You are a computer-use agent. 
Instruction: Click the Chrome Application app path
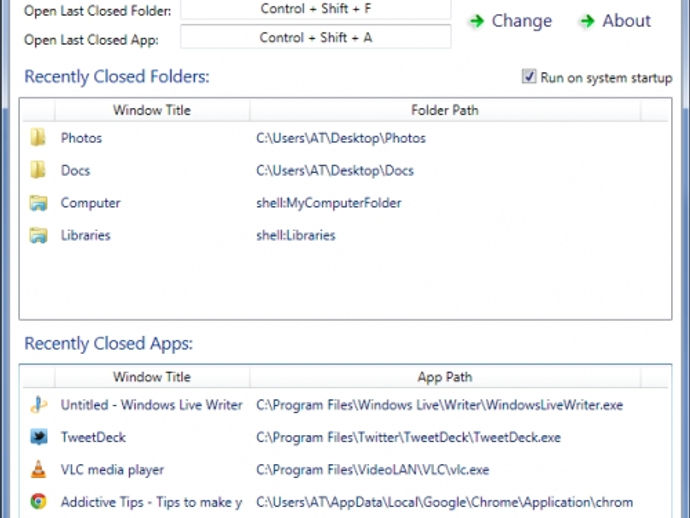point(444,502)
